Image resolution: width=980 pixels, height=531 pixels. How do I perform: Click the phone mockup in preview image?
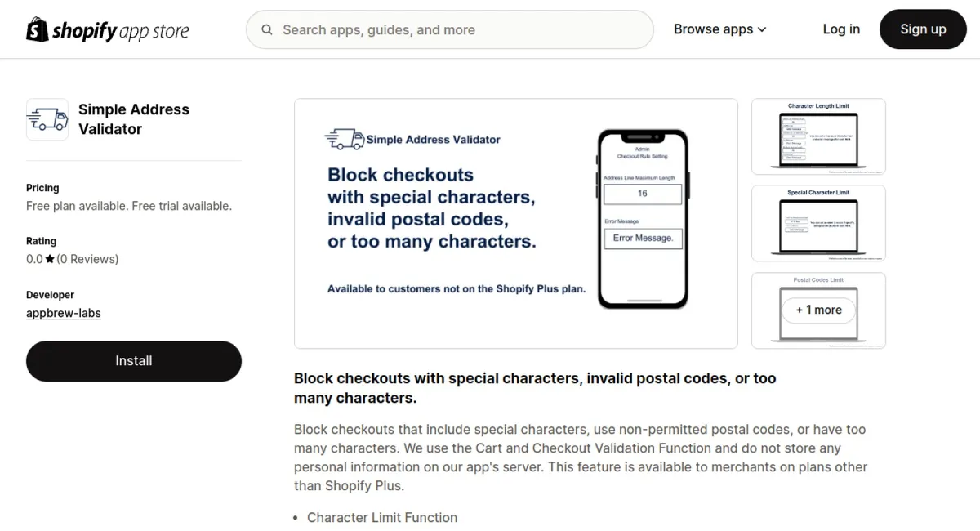click(x=643, y=218)
